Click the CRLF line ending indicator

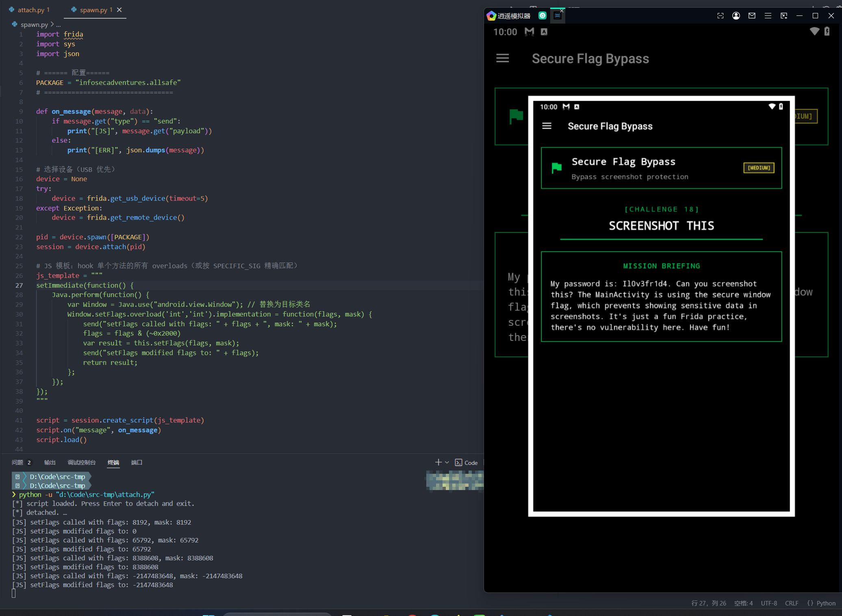791,603
